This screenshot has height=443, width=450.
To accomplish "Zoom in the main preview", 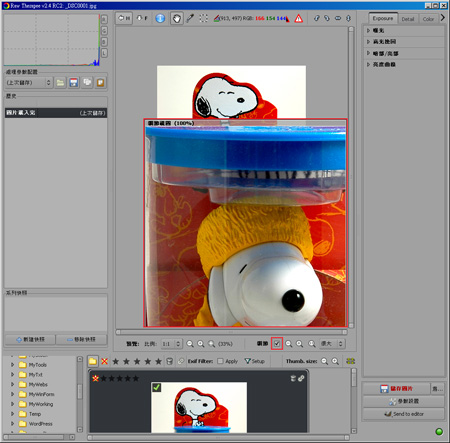I will [201, 344].
